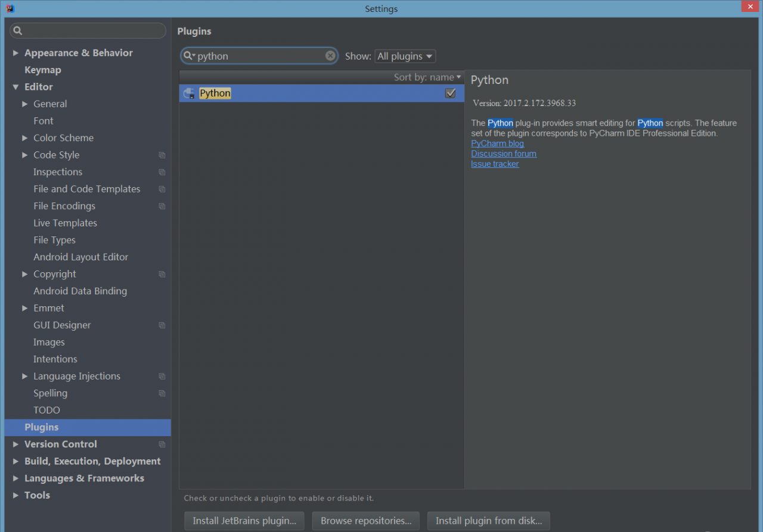Click the Python heading in details panel
Image resolution: width=763 pixels, height=532 pixels.
(490, 80)
